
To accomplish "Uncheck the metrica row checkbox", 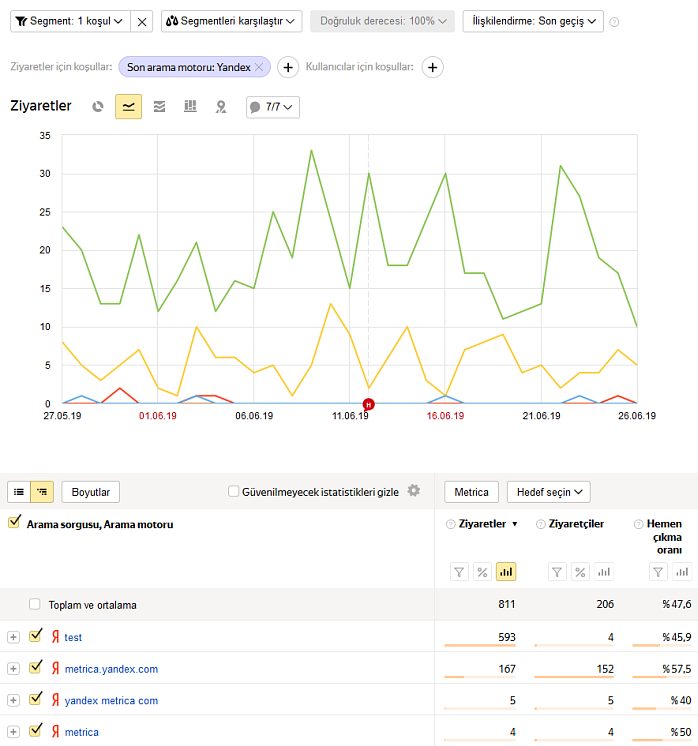I will (x=35, y=730).
